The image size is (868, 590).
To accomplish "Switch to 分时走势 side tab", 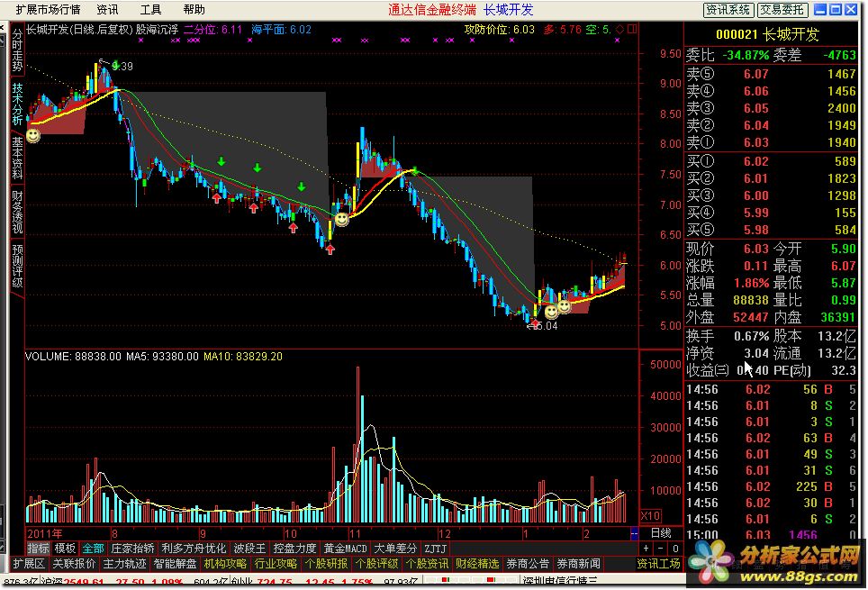I will click(x=18, y=50).
